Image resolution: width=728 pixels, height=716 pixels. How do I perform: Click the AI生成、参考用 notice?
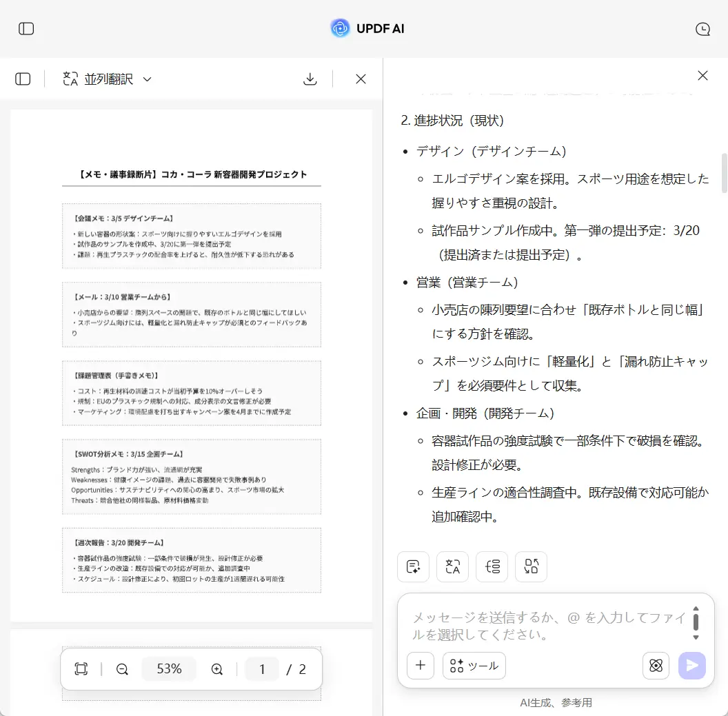click(556, 702)
